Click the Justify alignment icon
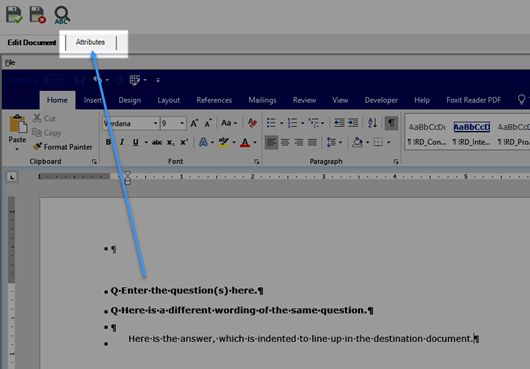The height and width of the screenshot is (369, 530). coord(312,142)
